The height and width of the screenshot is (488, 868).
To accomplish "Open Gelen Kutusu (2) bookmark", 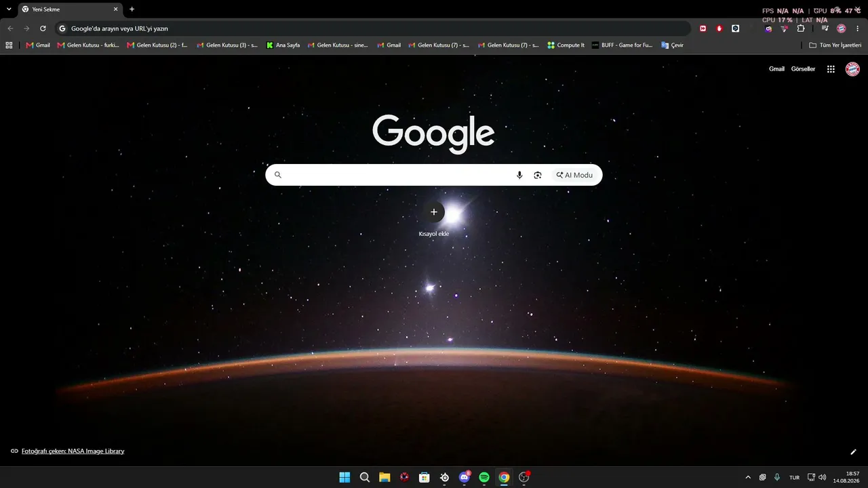I will point(157,45).
